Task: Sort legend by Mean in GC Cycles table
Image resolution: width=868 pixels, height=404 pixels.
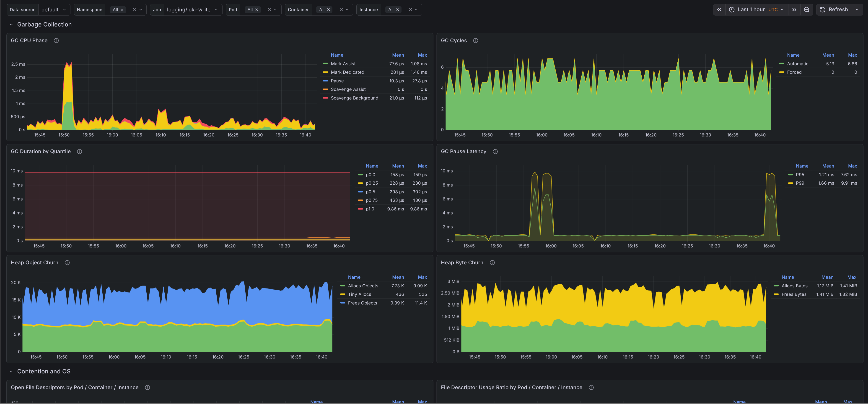Action: coord(828,55)
